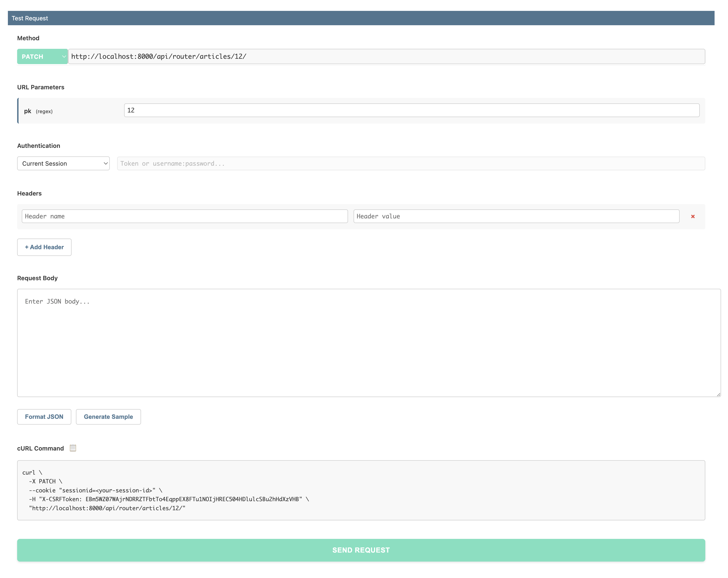Image resolution: width=728 pixels, height=578 pixels.
Task: Click the Test Request title bar
Action: point(361,18)
